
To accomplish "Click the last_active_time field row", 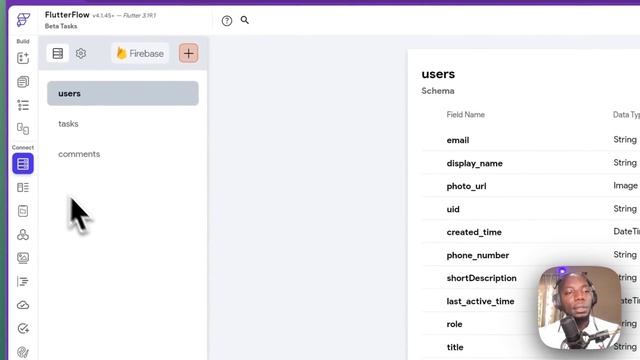I will click(x=531, y=301).
